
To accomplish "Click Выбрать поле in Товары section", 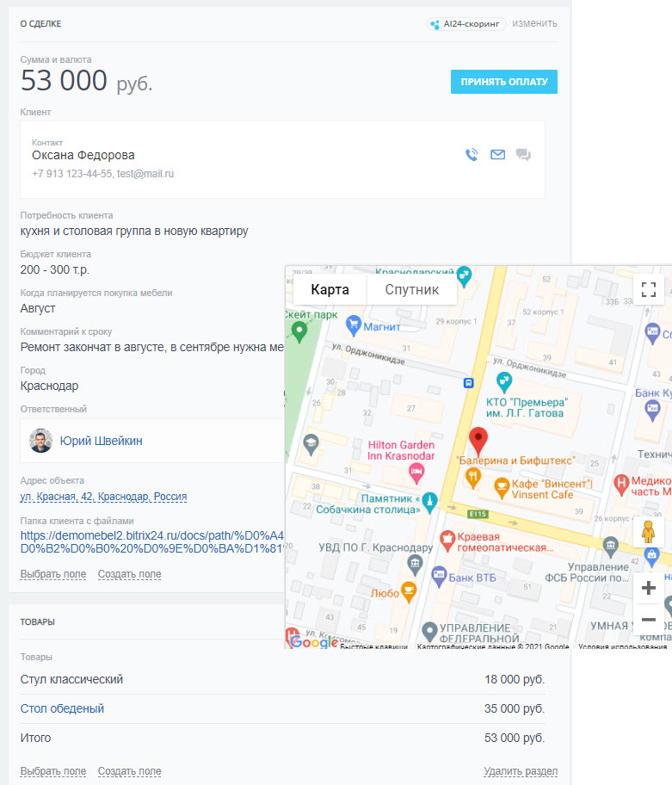I will click(53, 771).
